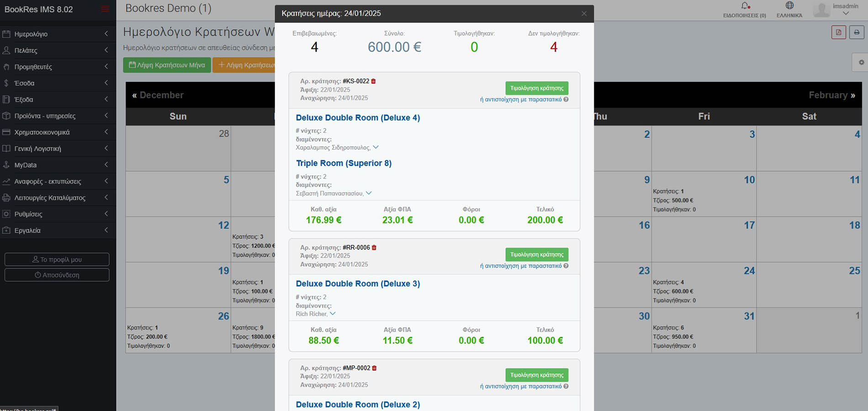Click help icon next to first invoice match link
868x411 pixels.
coord(566,100)
